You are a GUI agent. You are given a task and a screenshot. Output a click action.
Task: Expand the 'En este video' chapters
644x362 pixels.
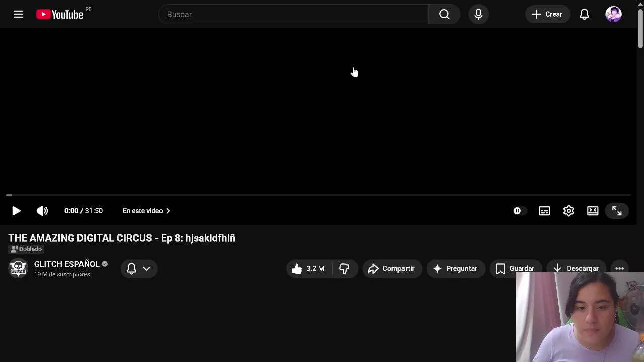146,211
